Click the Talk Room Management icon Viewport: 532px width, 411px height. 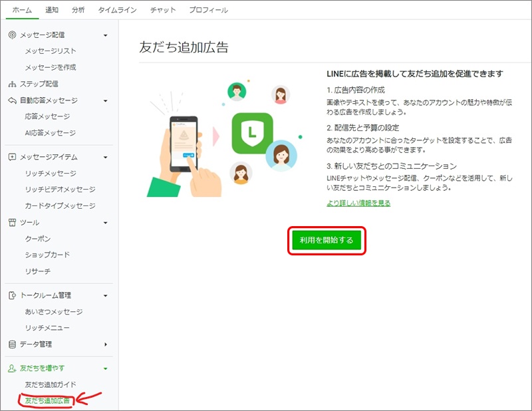click(12, 295)
